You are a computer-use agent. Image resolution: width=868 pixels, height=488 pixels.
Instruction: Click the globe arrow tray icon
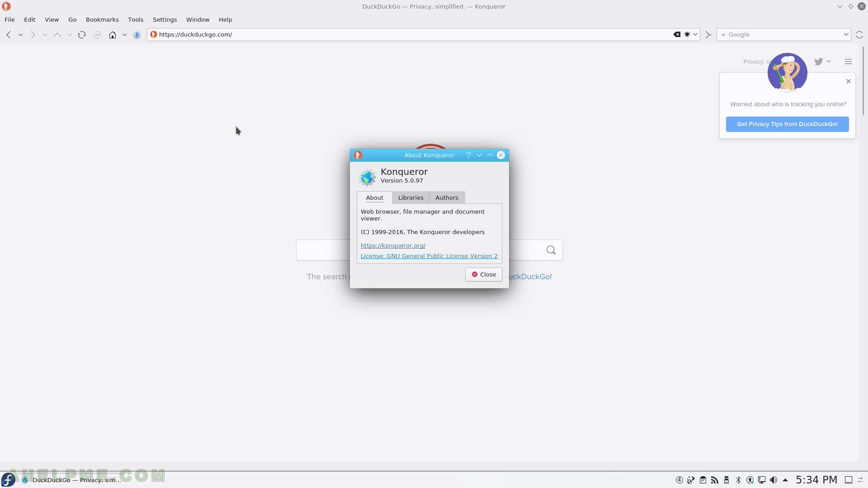click(691, 480)
